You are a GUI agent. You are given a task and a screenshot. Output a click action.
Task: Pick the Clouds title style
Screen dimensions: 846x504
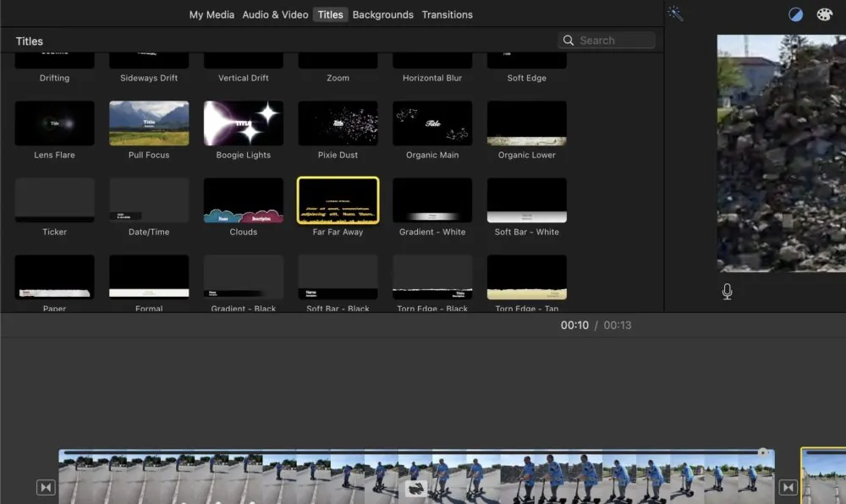point(244,200)
